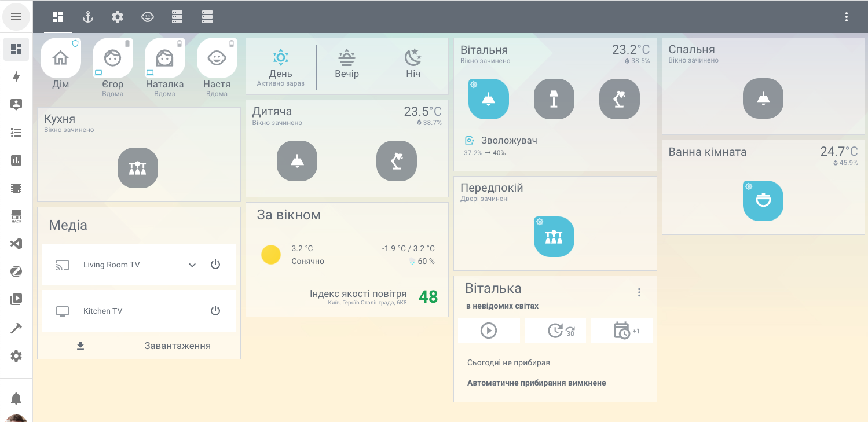Open the Віталька card overflow menu
The image size is (868, 422).
(x=639, y=292)
